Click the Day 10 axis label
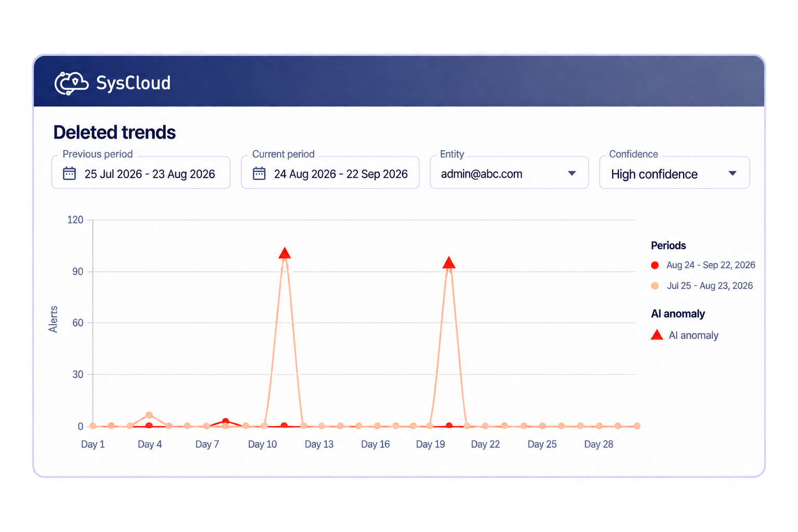The width and height of the screenshot is (798, 532). coord(262,444)
